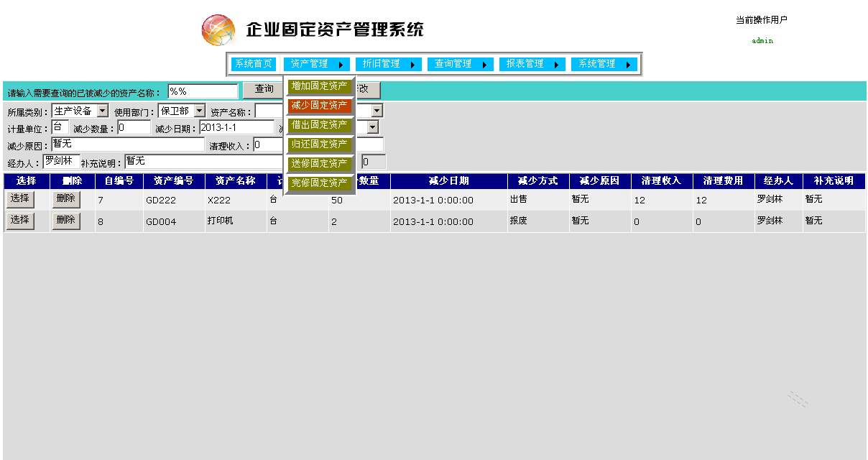Image resolution: width=868 pixels, height=460 pixels.
Task: Click the globe logo of the asset system
Action: (217, 29)
